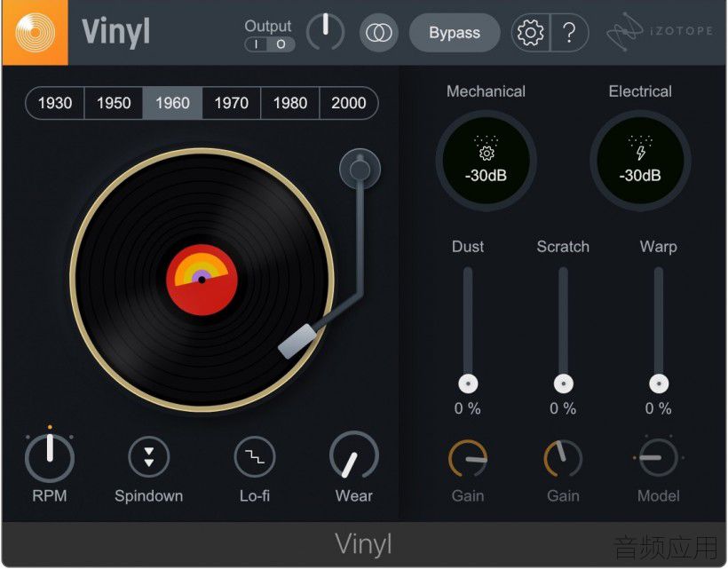728x569 pixels.
Task: Toggle the mono/stereo overlapping circles button
Action: click(x=379, y=33)
